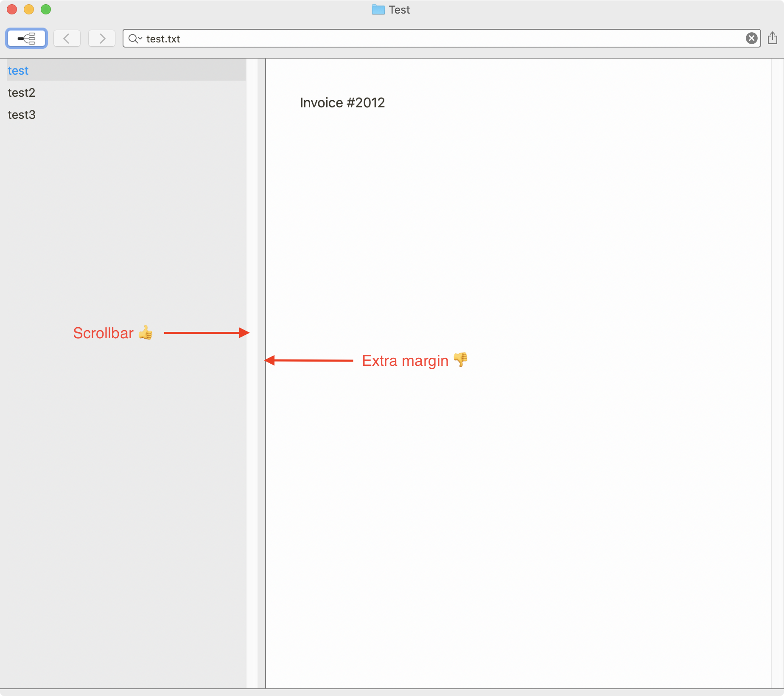
Task: Open the search magnifier options dropdown
Action: (x=135, y=39)
